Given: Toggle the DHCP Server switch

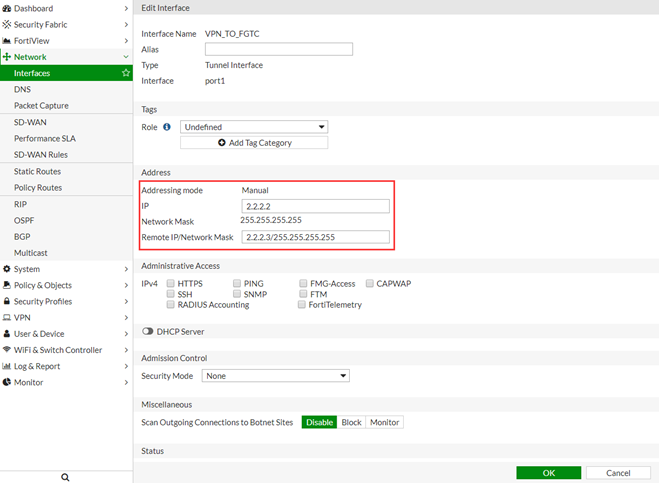Looking at the screenshot, I should (148, 331).
